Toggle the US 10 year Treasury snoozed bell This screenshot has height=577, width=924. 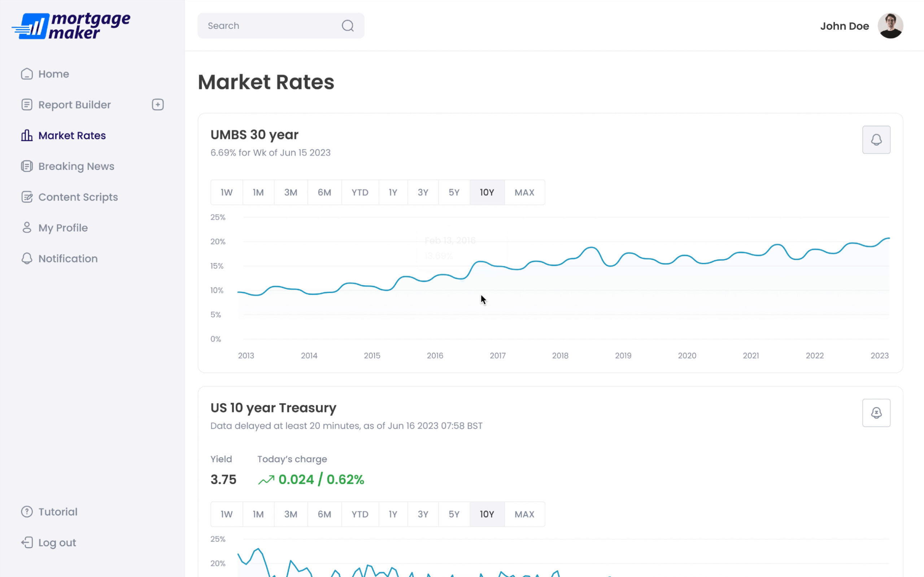pyautogui.click(x=876, y=413)
